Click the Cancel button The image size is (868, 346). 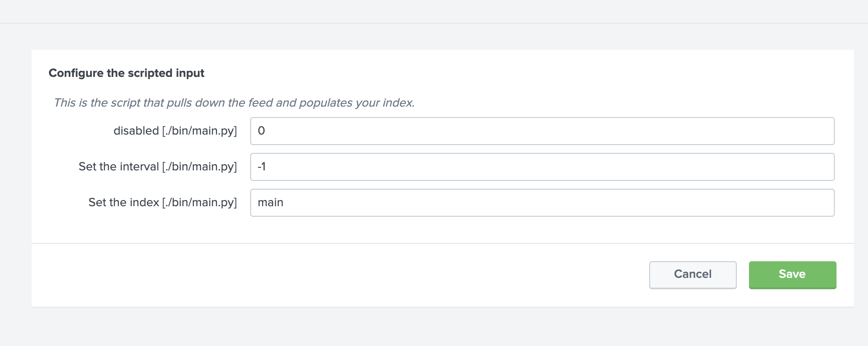pos(693,275)
